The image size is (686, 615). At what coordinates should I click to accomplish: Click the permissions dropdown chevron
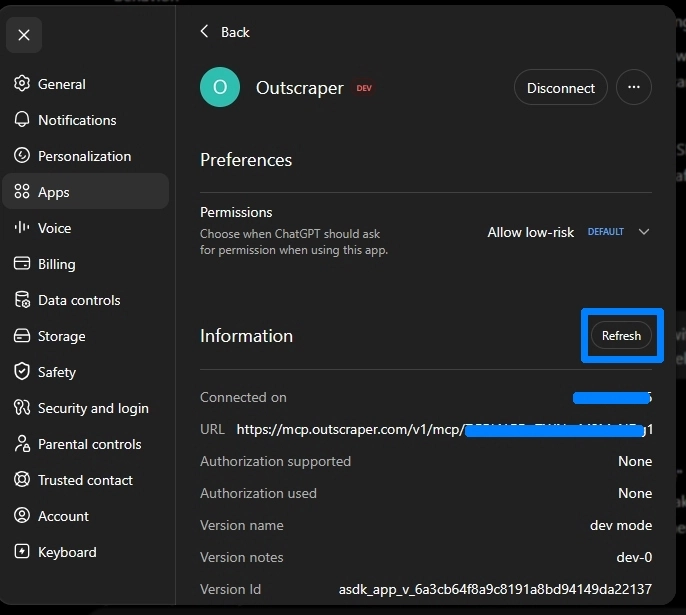[x=644, y=232]
